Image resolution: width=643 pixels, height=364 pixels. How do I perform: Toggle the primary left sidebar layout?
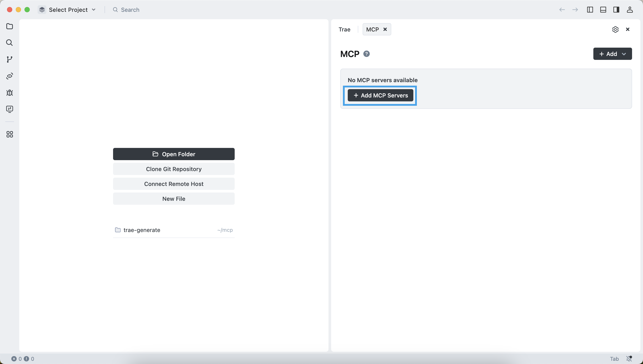click(590, 10)
